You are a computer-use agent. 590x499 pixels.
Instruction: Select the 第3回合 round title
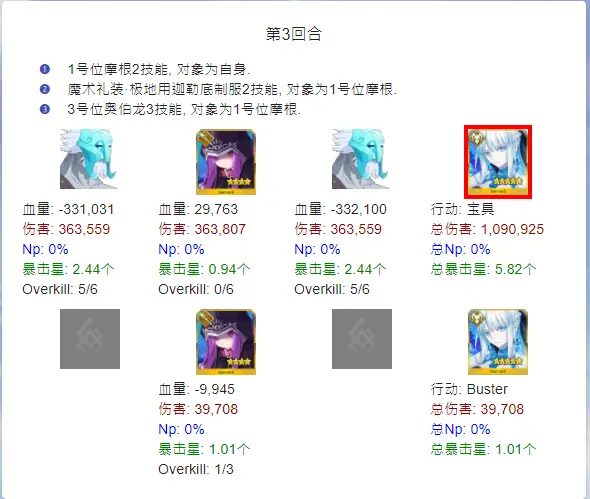[x=294, y=34]
